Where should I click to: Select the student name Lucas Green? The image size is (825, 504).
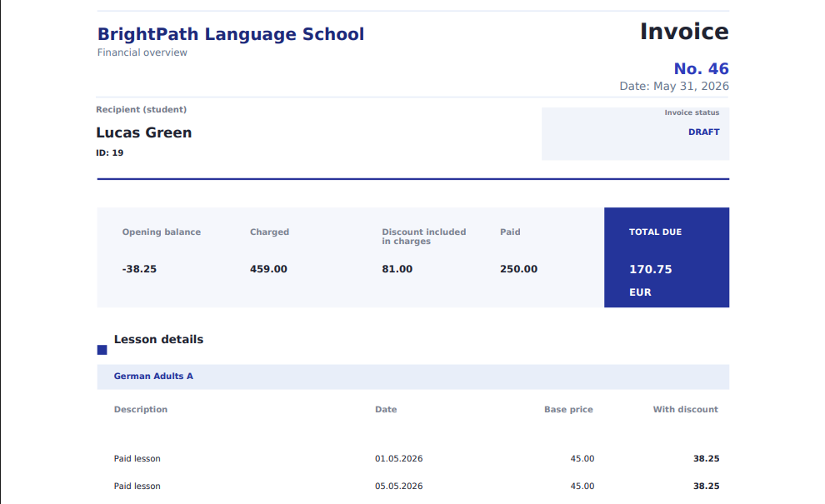click(x=143, y=132)
